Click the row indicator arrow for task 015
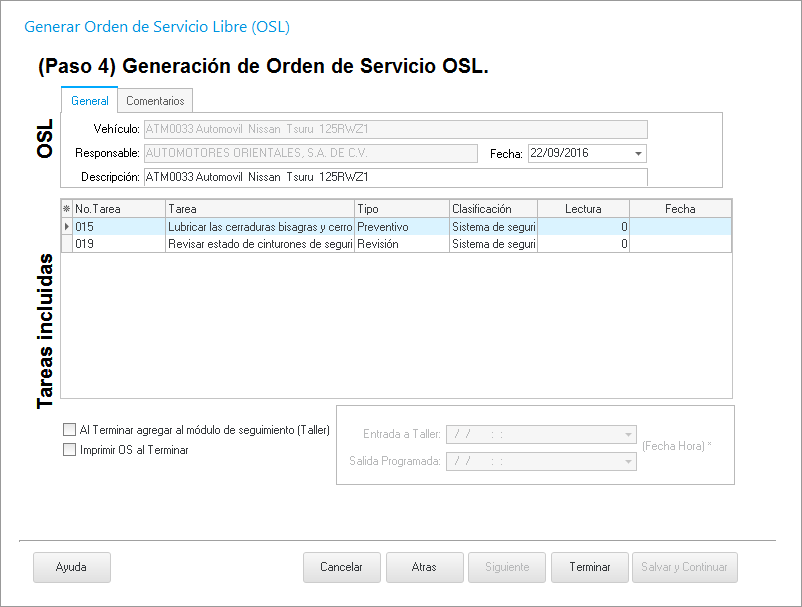Image resolution: width=802 pixels, height=607 pixels. coord(67,227)
